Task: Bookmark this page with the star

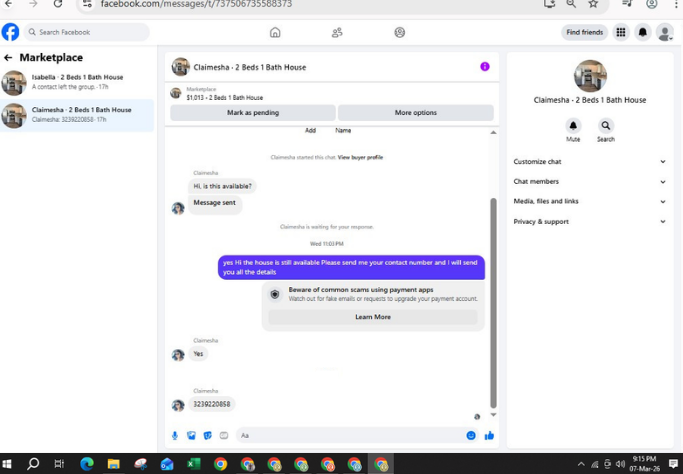Action: point(593,4)
